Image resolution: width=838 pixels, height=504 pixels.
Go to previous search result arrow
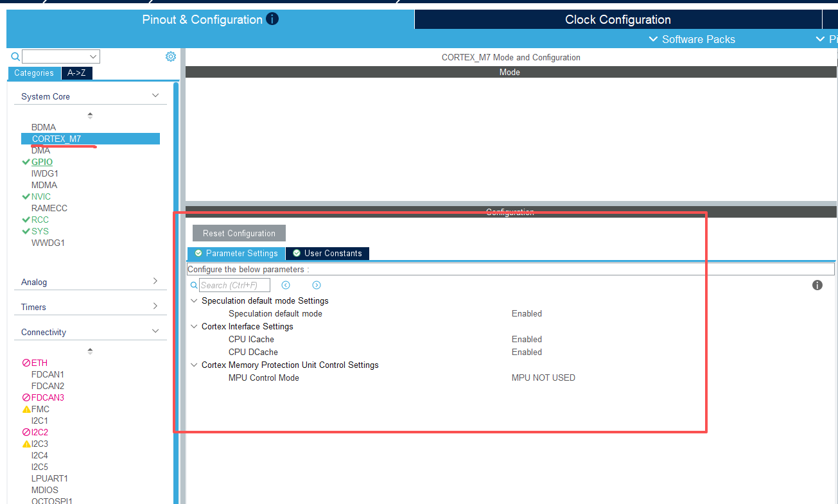click(x=286, y=285)
